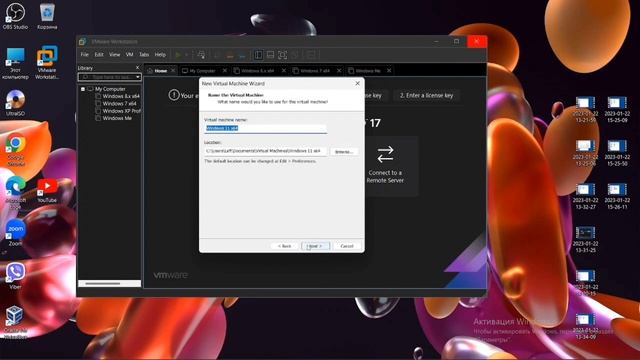This screenshot has height=360, width=640.
Task: Click the Enter a license key button
Action: (426, 95)
